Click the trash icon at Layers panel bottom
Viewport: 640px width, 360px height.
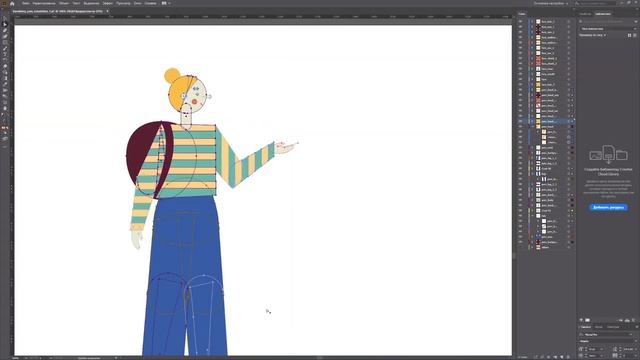568,357
